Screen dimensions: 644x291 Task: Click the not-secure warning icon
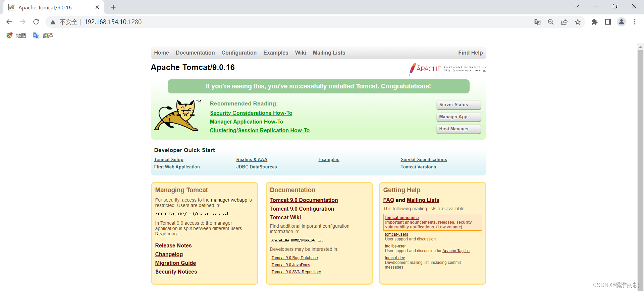(x=53, y=22)
